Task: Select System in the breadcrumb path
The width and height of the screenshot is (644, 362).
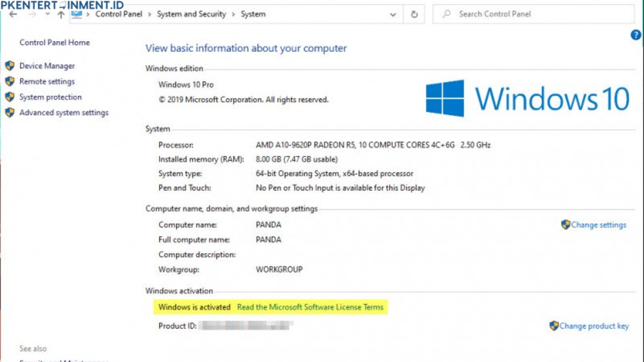Action: click(x=253, y=14)
